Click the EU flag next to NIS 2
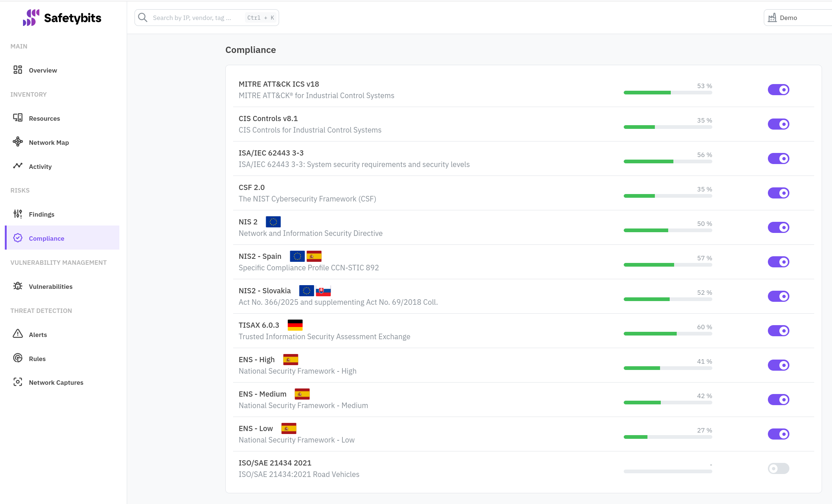This screenshot has width=832, height=504. pyautogui.click(x=273, y=222)
